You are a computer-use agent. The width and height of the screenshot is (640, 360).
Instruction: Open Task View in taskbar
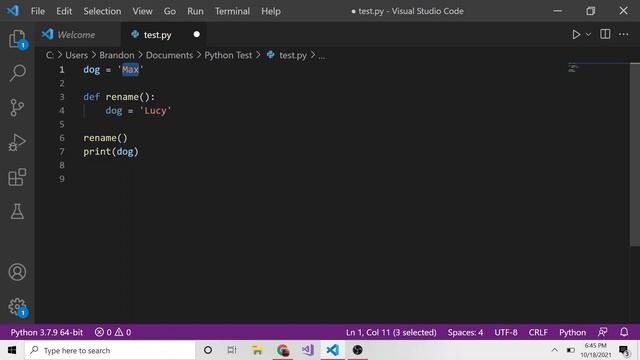(232, 350)
